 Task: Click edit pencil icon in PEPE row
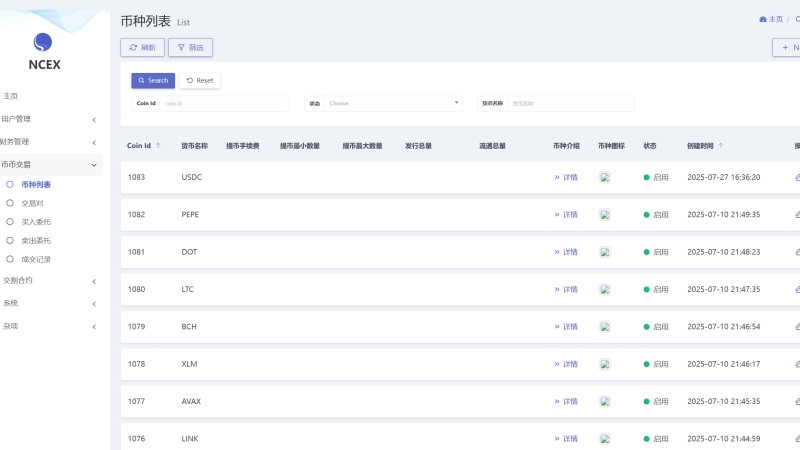point(797,214)
